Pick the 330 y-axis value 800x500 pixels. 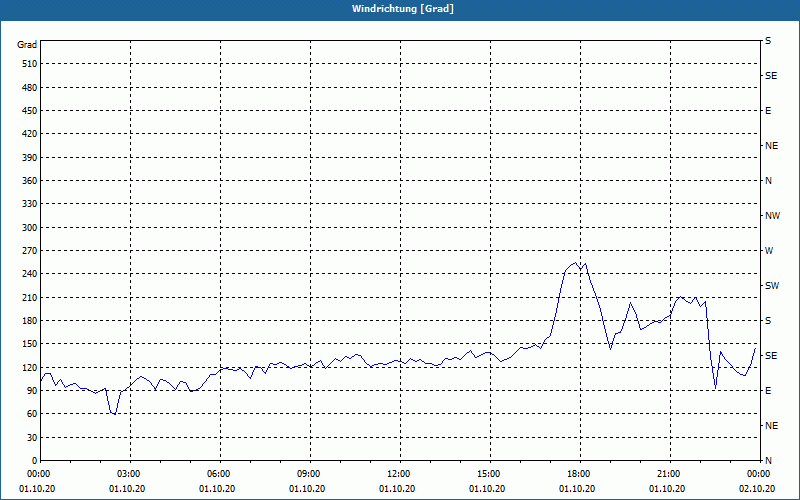coord(30,204)
